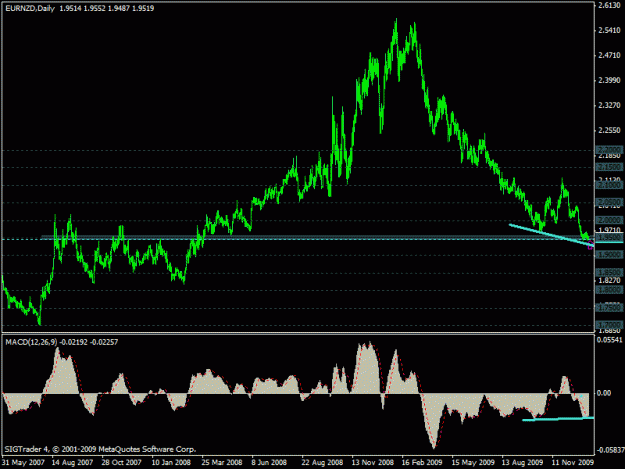Select the 2.0000 horizontal level label
This screenshot has width=625, height=469.
(609, 220)
